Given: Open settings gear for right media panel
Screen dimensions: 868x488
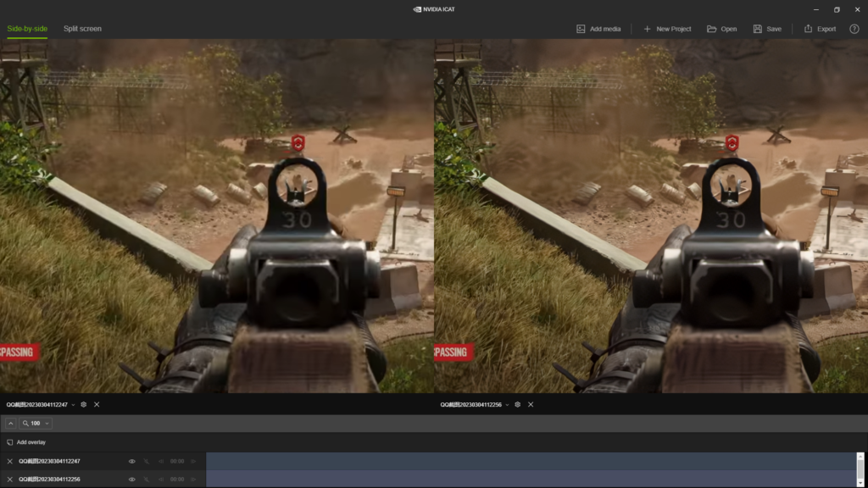Looking at the screenshot, I should pyautogui.click(x=518, y=404).
